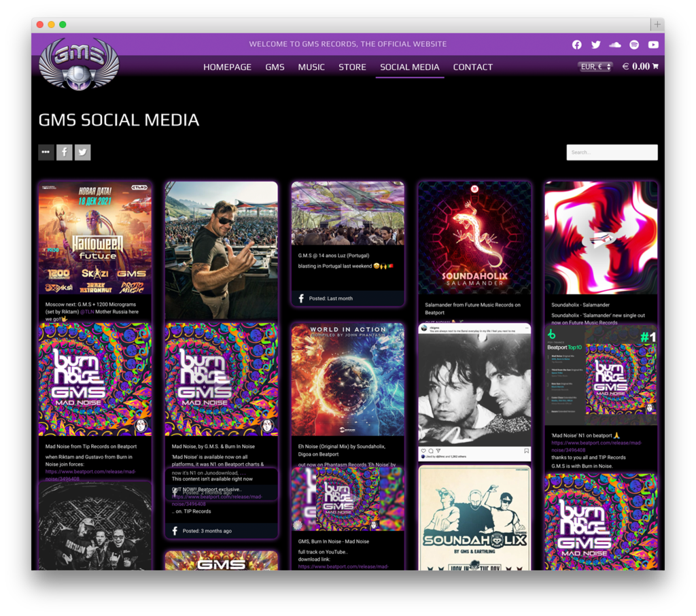Screen dimensions: 696x616
Task: Open the Soundaholix Salamander red lizard artwork
Action: click(x=474, y=237)
